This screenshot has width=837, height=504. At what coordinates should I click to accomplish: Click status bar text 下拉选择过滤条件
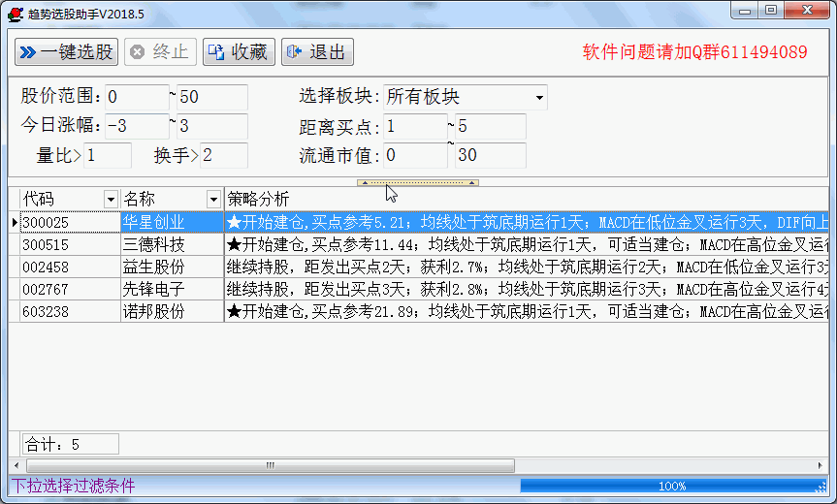[73, 486]
